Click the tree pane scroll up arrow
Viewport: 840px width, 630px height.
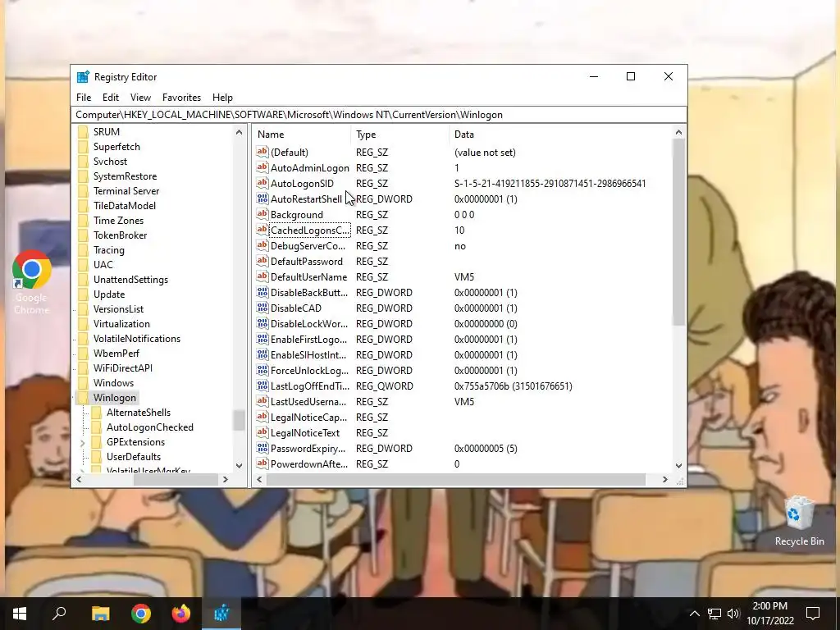tap(239, 132)
